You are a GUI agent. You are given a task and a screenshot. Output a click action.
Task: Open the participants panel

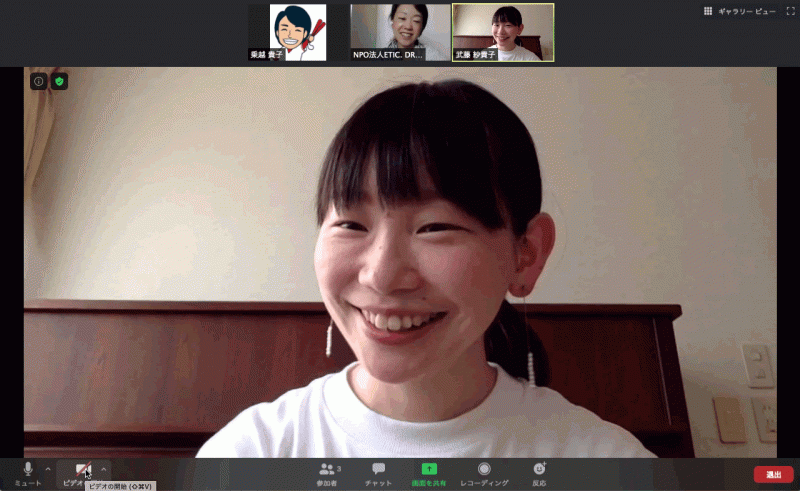tap(329, 473)
